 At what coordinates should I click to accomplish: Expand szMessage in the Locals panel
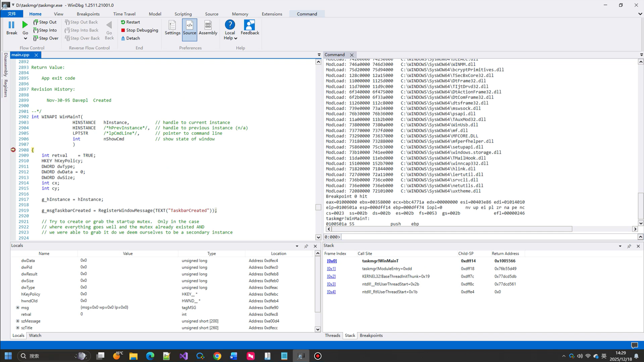(x=18, y=321)
